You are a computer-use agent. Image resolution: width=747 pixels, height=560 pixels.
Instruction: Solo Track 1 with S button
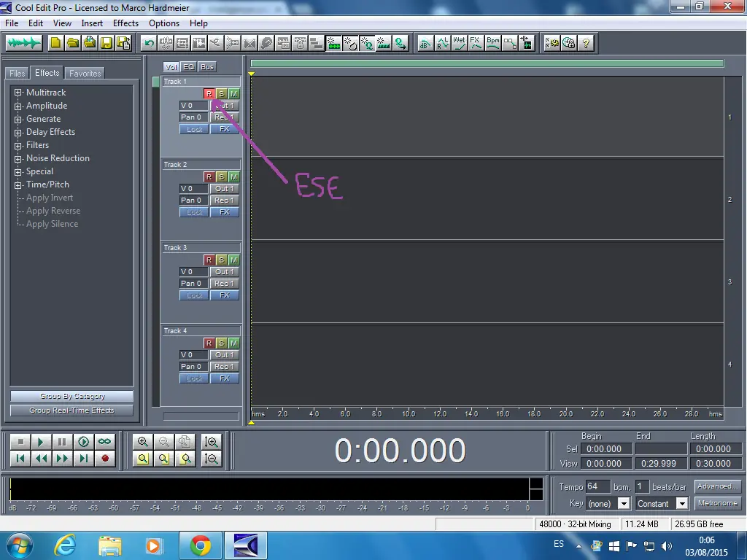tap(221, 94)
